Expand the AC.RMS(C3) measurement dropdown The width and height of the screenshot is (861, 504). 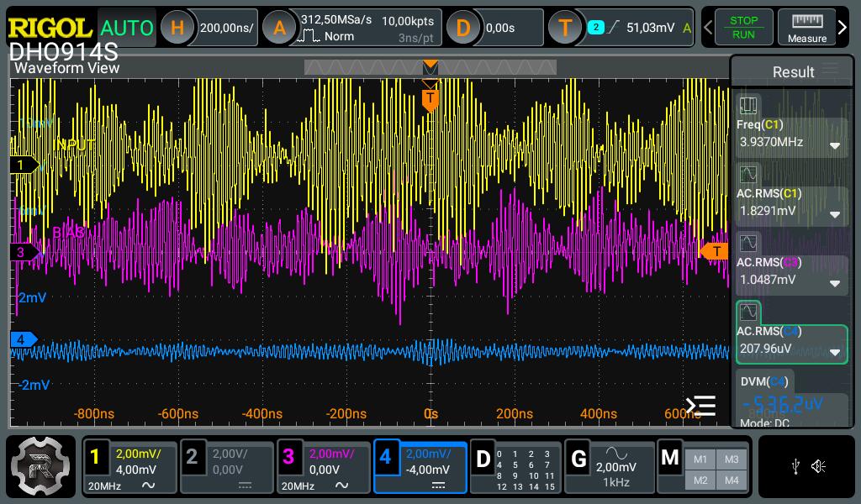835,284
